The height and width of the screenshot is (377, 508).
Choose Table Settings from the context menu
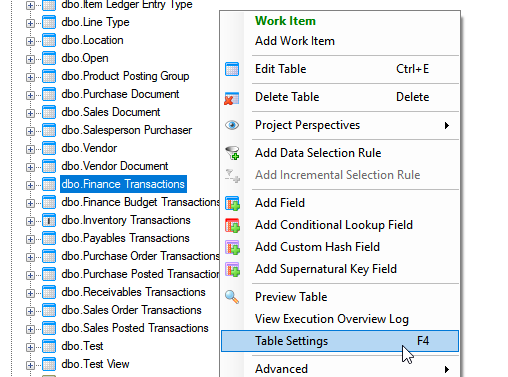coord(340,341)
